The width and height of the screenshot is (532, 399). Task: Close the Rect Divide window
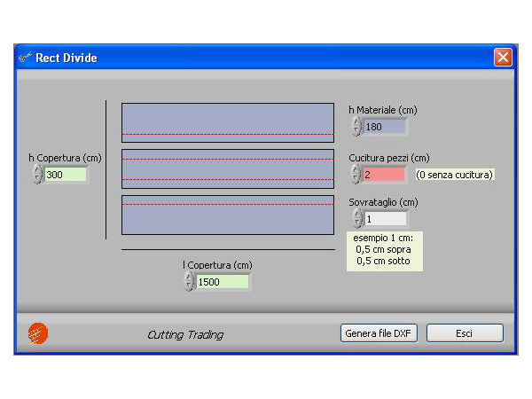click(503, 58)
